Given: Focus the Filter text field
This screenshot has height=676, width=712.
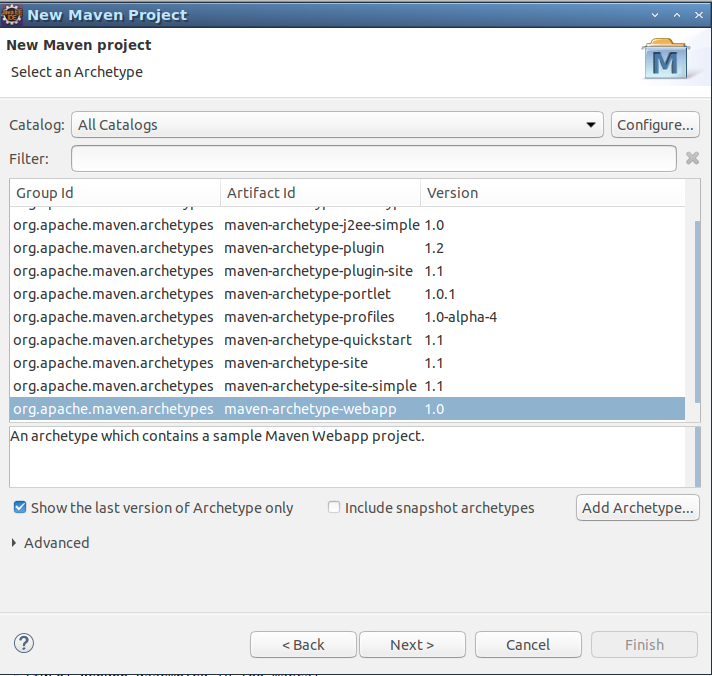Looking at the screenshot, I should (374, 158).
